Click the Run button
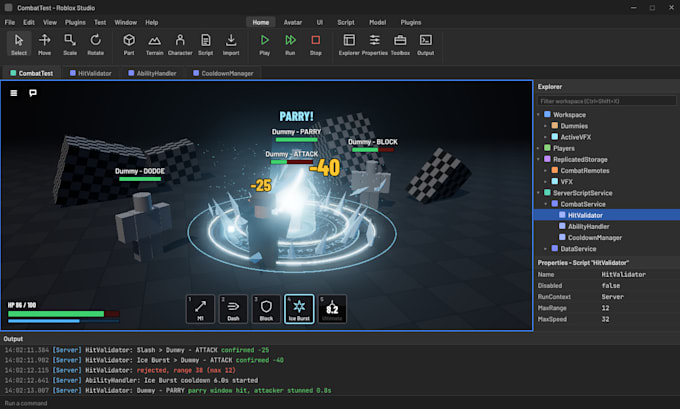Screen dimensions: 680x409 pos(290,44)
